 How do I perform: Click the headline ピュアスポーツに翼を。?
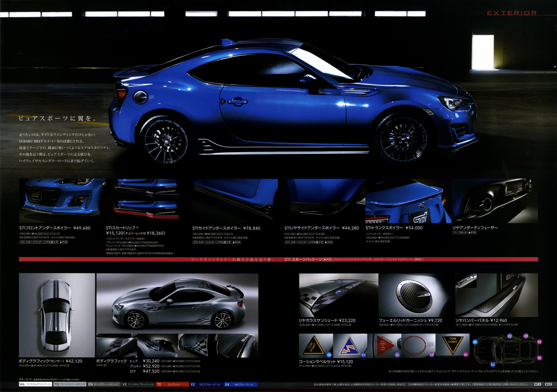click(x=58, y=118)
